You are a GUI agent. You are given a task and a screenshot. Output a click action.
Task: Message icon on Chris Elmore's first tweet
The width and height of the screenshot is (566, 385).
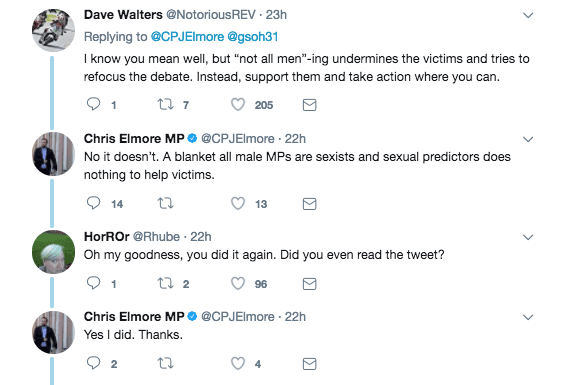point(309,204)
